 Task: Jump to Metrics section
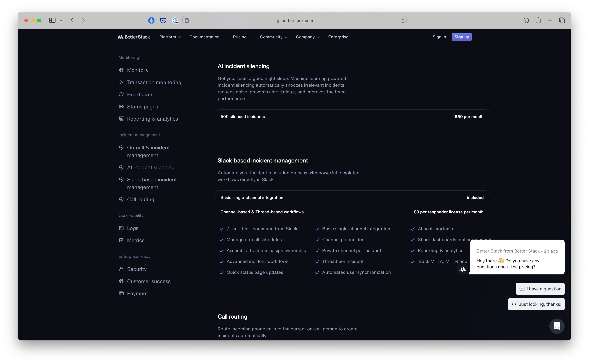(x=136, y=240)
